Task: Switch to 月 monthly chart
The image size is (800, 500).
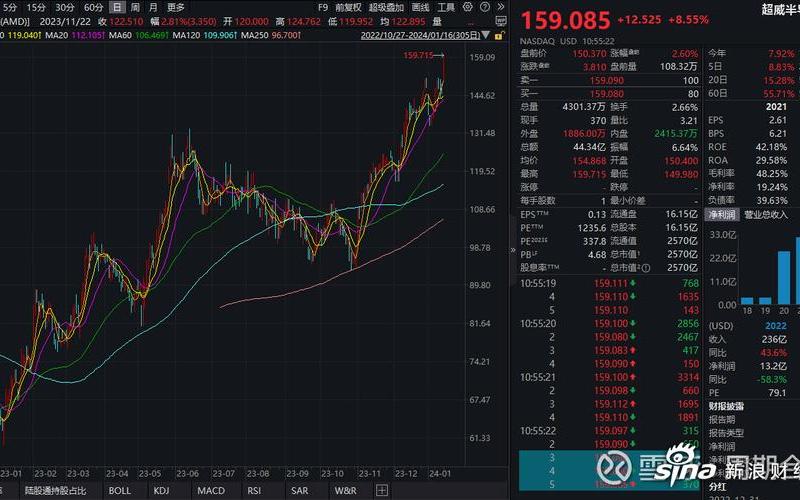Action: [x=154, y=7]
